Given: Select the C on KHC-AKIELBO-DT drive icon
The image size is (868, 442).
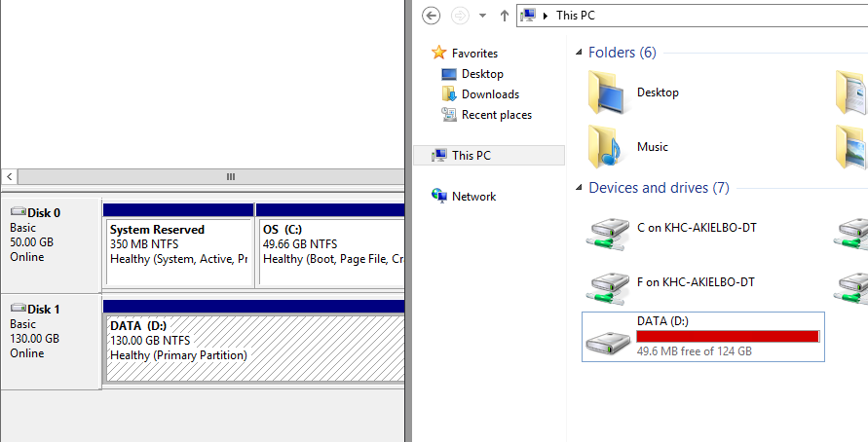Looking at the screenshot, I should tap(608, 234).
